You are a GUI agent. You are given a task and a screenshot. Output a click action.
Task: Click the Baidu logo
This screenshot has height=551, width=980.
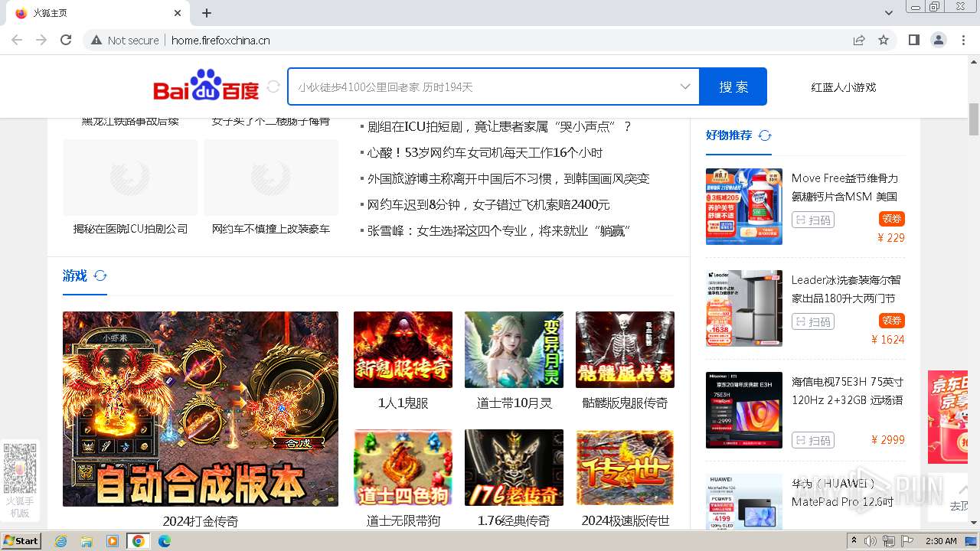click(x=206, y=86)
